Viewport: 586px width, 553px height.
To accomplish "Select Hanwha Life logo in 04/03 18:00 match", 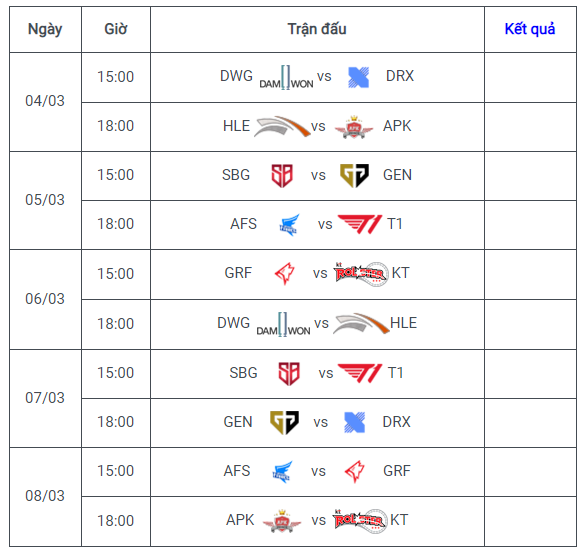I will [x=282, y=126].
